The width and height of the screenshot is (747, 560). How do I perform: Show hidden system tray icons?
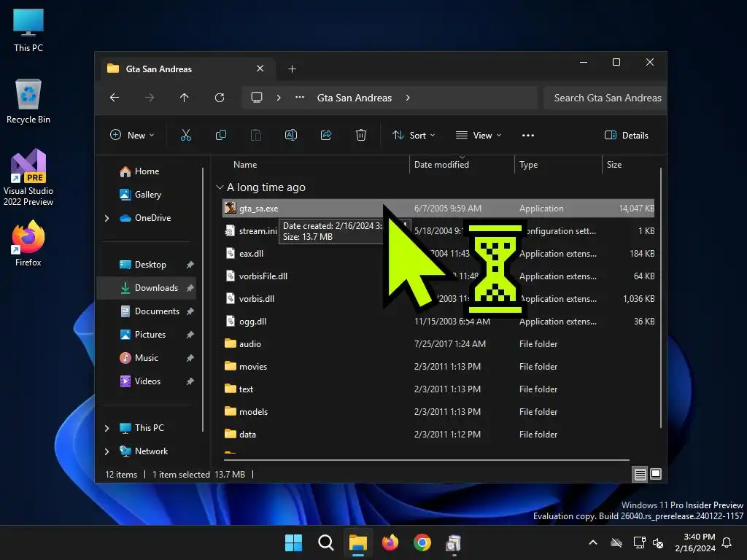tap(593, 542)
